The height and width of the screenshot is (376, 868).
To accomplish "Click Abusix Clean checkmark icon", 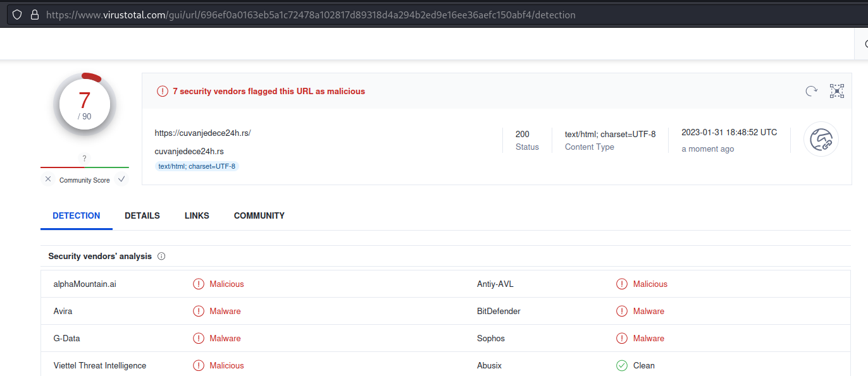I will (x=622, y=366).
